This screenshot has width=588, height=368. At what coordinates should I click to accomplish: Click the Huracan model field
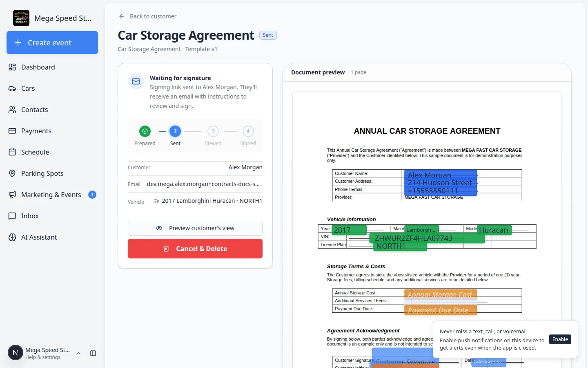494,230
